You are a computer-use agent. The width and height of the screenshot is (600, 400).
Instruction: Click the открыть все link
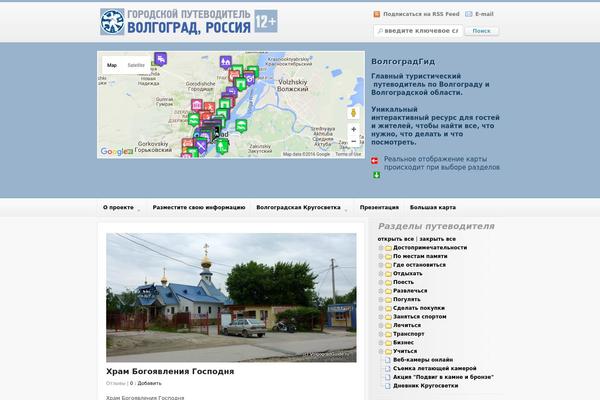(396, 239)
